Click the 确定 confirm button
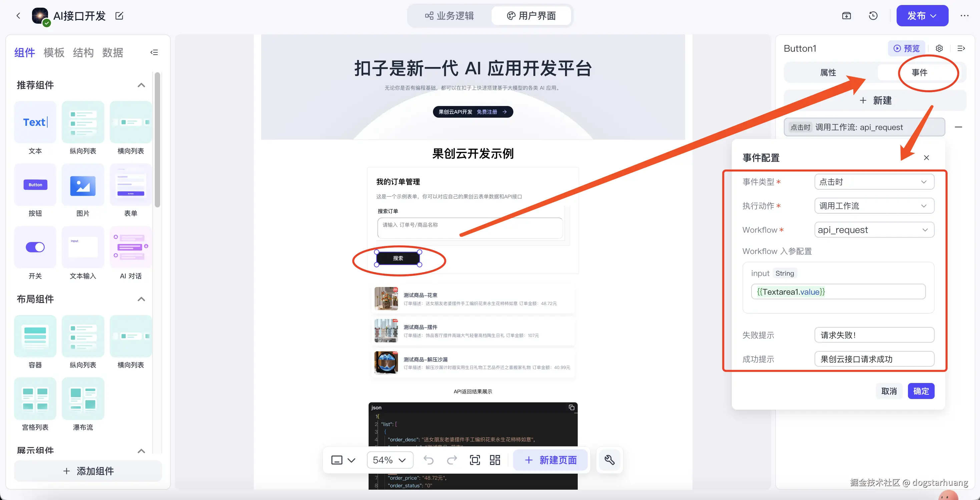The image size is (980, 500). pyautogui.click(x=921, y=391)
